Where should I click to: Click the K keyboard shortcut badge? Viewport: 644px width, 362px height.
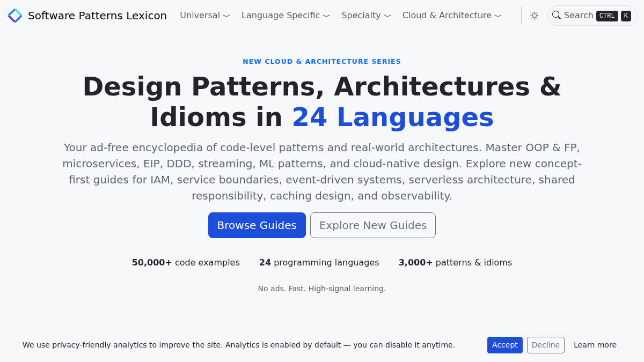click(x=626, y=16)
